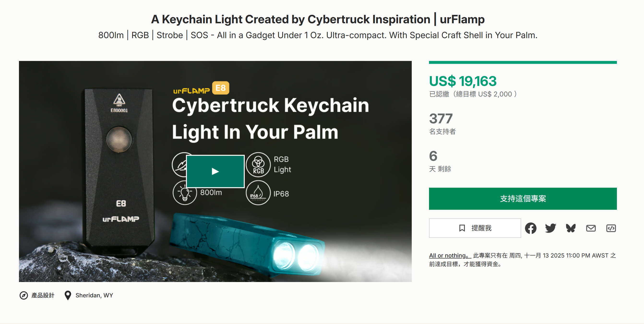644x324 pixels.
Task: Click the location pin icon
Action: tap(68, 295)
